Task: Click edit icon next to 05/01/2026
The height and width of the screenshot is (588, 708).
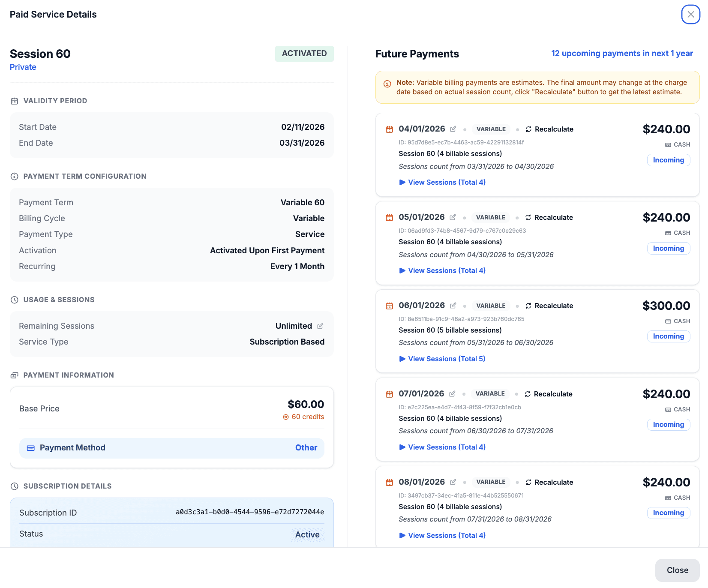Action: tap(453, 217)
